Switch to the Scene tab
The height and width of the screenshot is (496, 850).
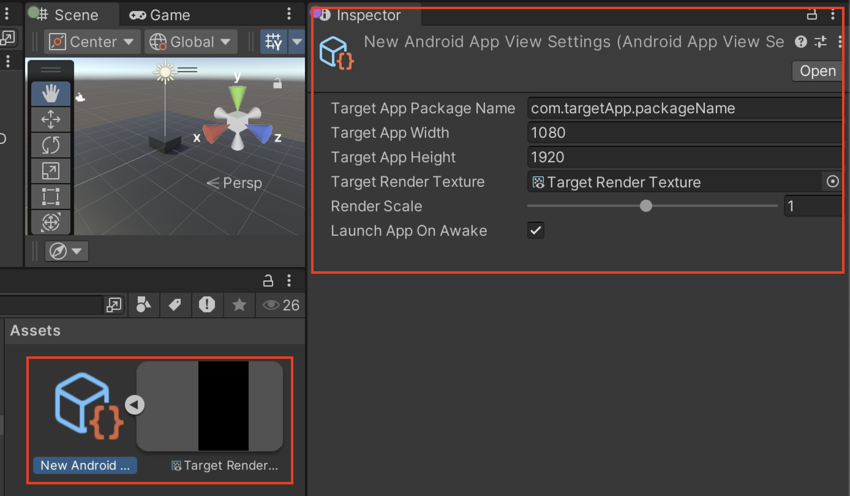68,15
